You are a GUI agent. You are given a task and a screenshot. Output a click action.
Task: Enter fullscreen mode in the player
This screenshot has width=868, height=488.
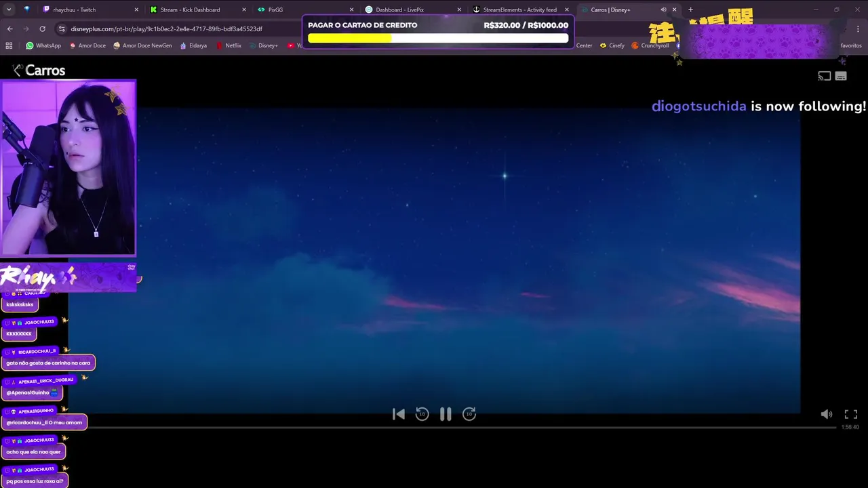(851, 414)
